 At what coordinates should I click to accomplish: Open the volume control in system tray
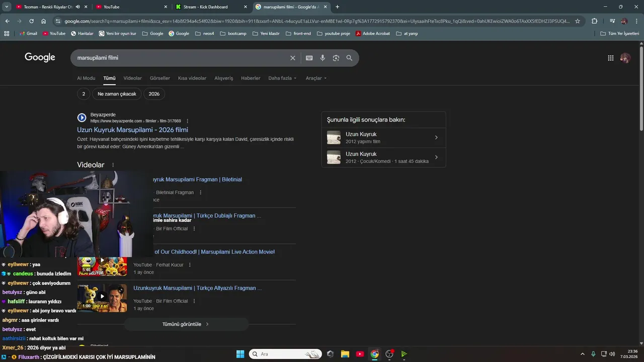612,354
